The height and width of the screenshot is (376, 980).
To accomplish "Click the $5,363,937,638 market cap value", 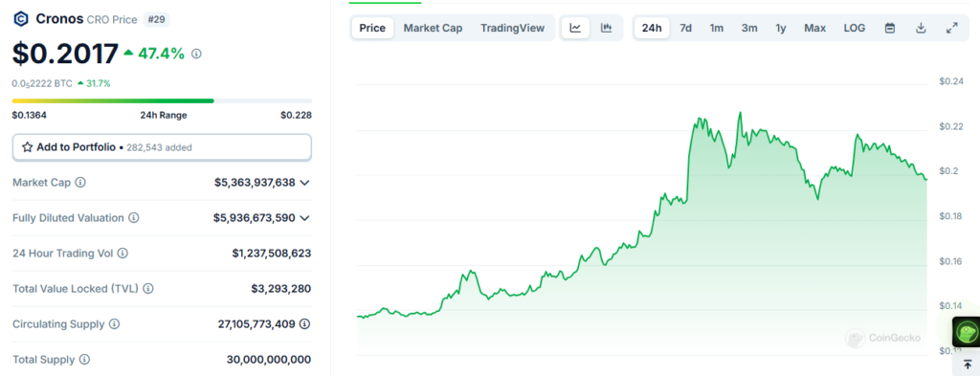I will click(255, 183).
